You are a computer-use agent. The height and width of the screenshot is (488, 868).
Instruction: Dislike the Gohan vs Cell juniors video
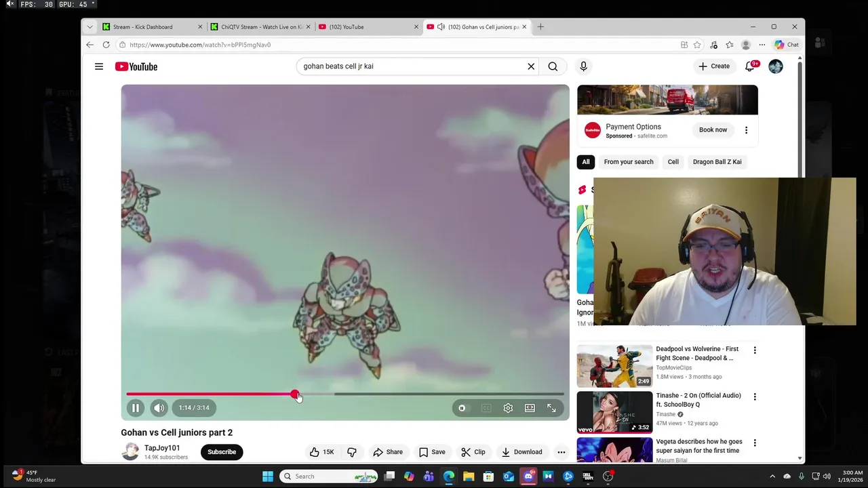[x=352, y=452]
